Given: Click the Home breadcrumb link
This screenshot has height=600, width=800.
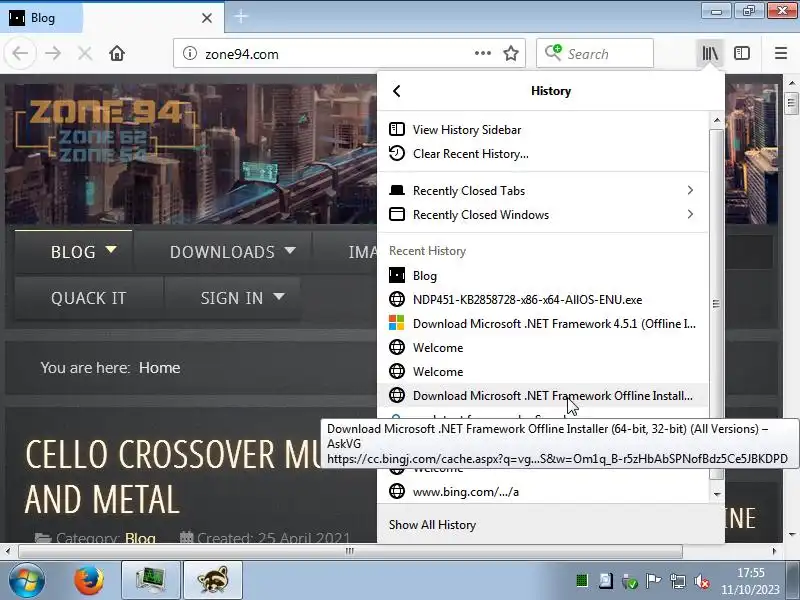Looking at the screenshot, I should click(160, 368).
